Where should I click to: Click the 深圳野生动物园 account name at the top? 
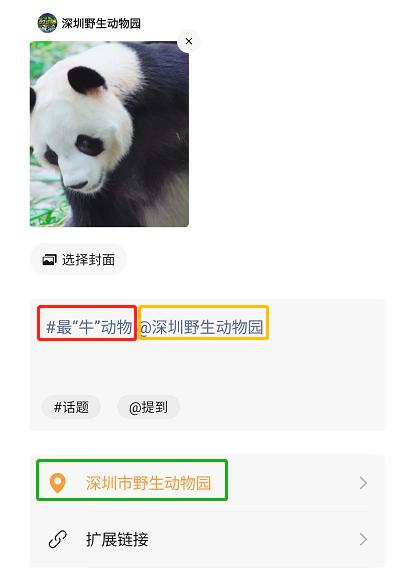pos(101,24)
